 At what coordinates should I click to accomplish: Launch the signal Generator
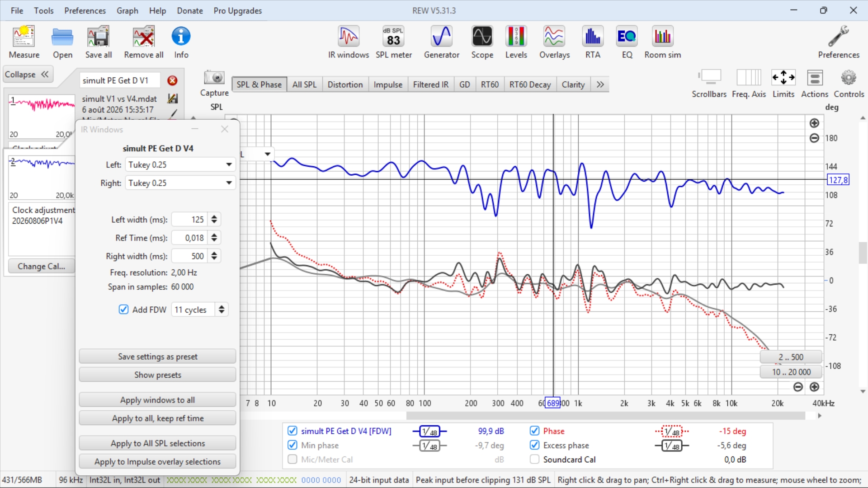click(x=441, y=42)
